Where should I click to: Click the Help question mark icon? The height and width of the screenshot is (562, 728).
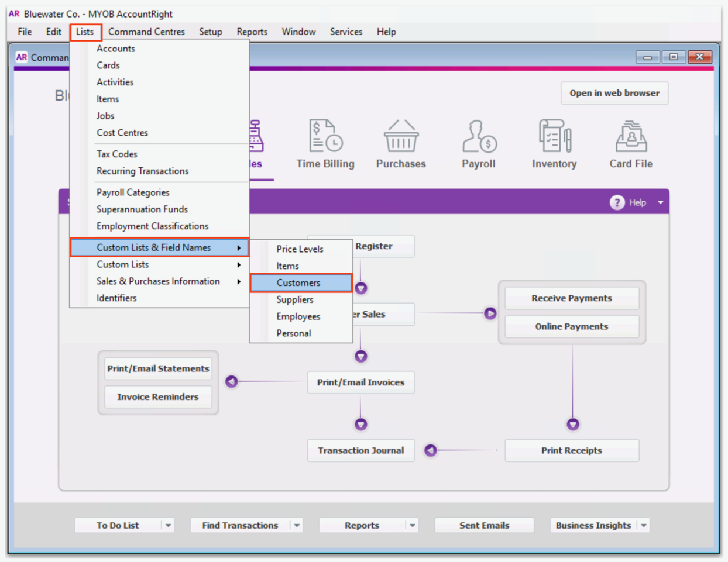pyautogui.click(x=617, y=202)
